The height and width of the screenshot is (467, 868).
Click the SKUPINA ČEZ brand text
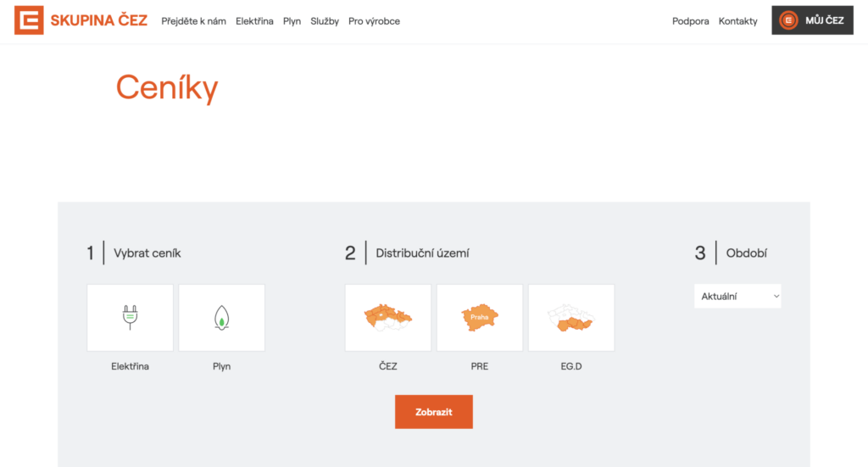98,20
